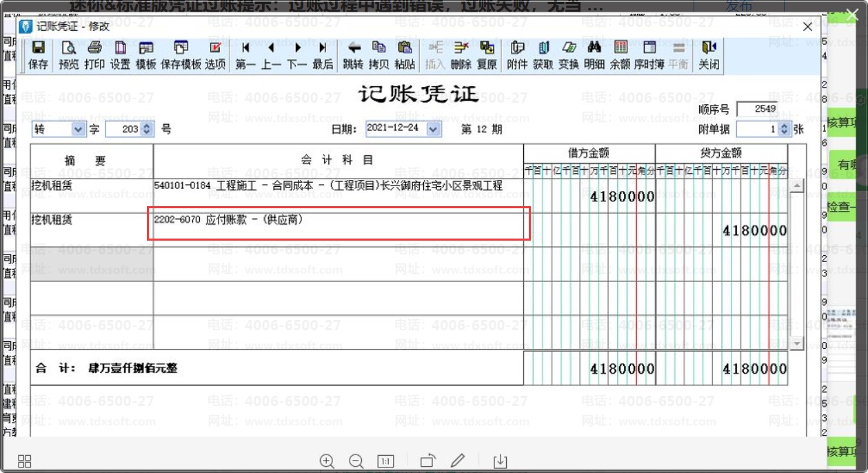The width and height of the screenshot is (868, 473).
Task: Click the voucher table scrollbar up arrow
Action: pos(796,185)
